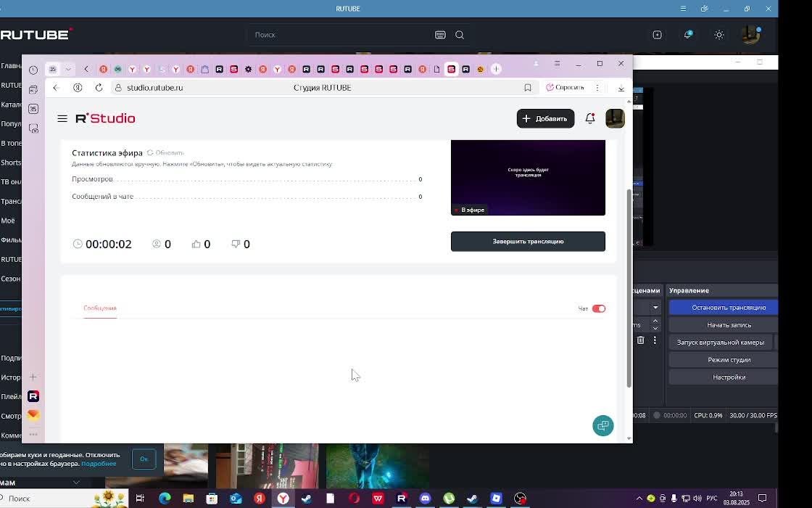Click the stream preview thumbnail

pyautogui.click(x=528, y=178)
